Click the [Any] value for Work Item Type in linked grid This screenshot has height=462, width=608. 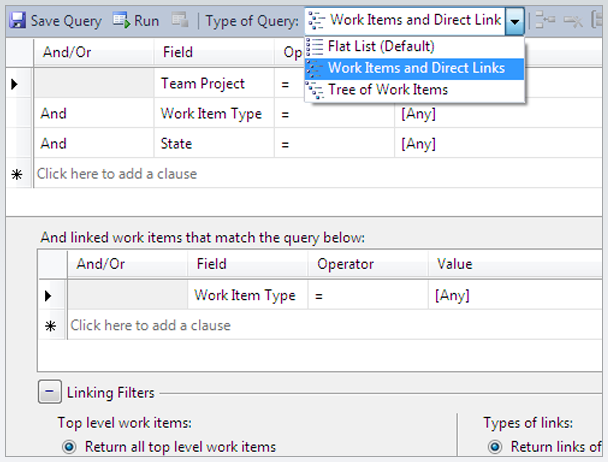pos(452,296)
